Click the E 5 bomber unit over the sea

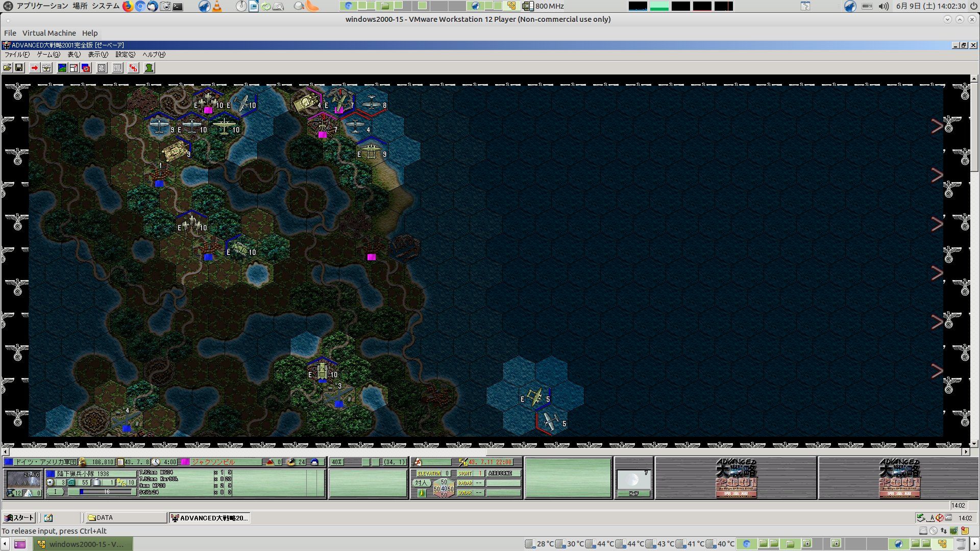click(535, 397)
